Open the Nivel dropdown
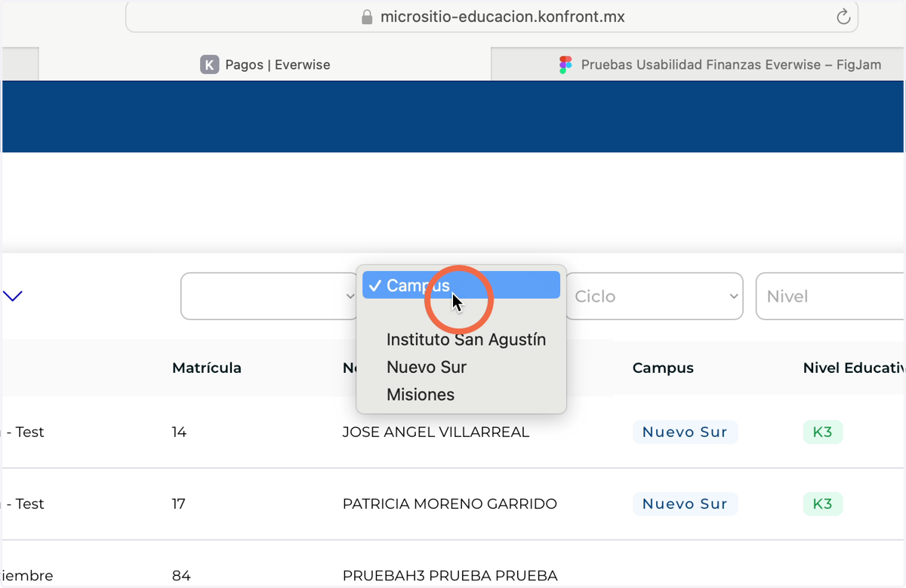Image resolution: width=906 pixels, height=588 pixels. [830, 296]
